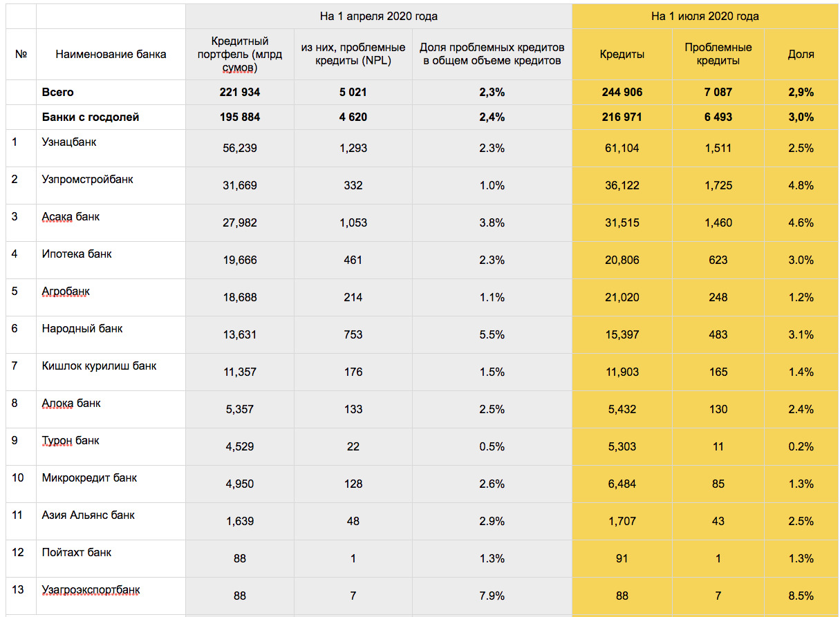This screenshot has width=840, height=617.
Task: Select the 'Банки с госдолей' row label
Action: pos(91,117)
